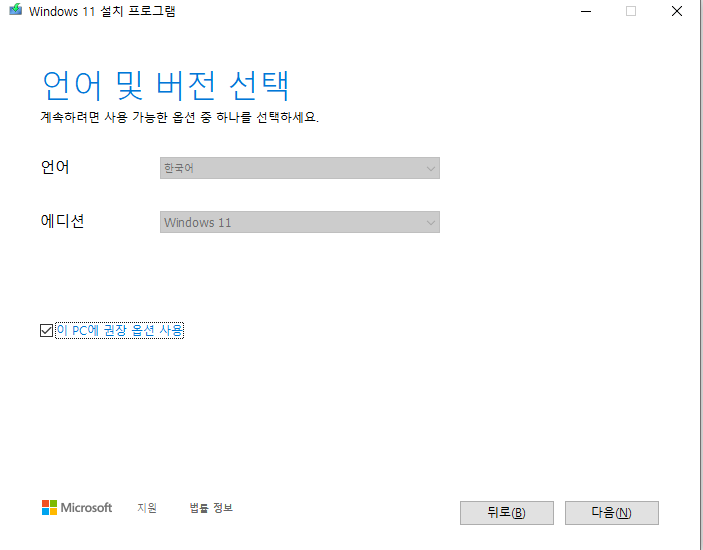
Task: Close the Windows 11 설치 프로그램 window
Action: [677, 11]
